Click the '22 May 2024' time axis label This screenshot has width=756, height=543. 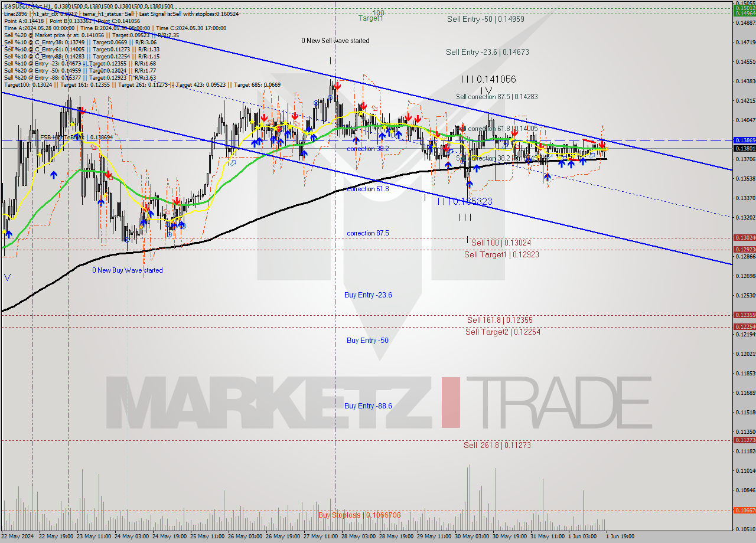click(x=18, y=537)
